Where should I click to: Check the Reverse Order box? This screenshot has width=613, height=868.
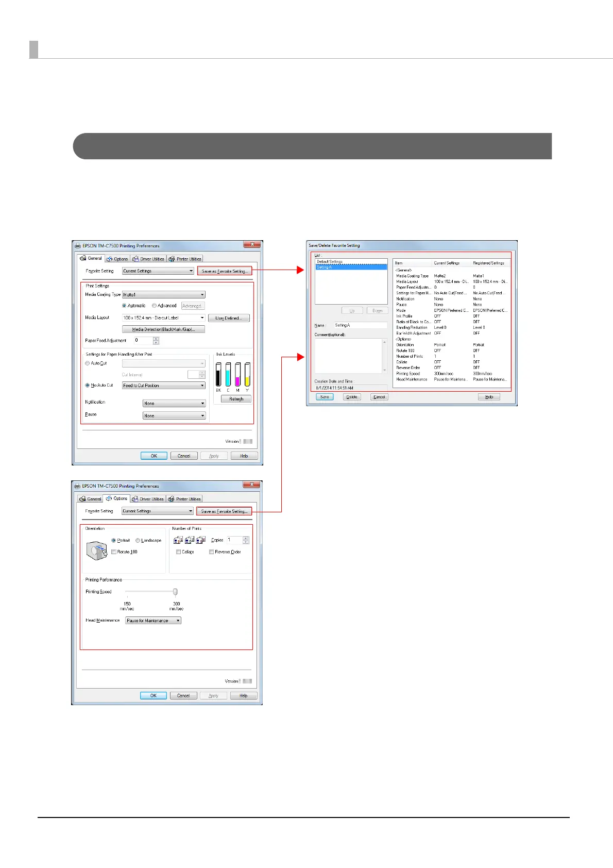coord(211,552)
